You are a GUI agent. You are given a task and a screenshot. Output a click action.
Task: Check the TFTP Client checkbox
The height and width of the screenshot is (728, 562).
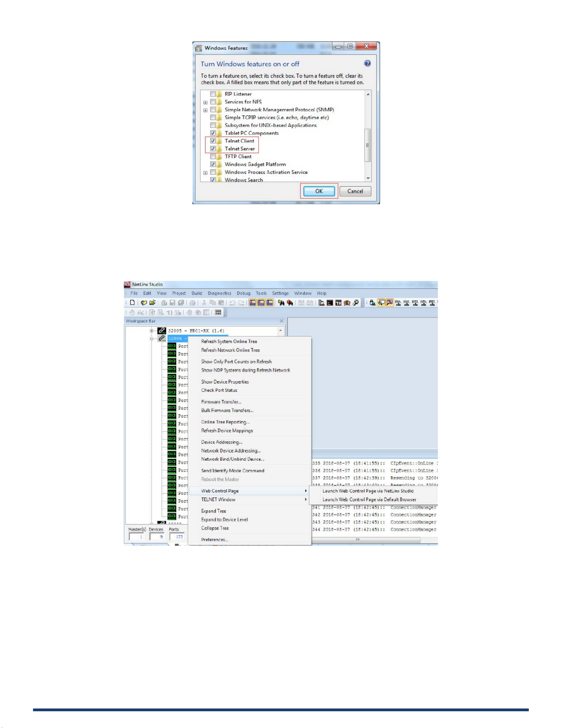point(213,156)
